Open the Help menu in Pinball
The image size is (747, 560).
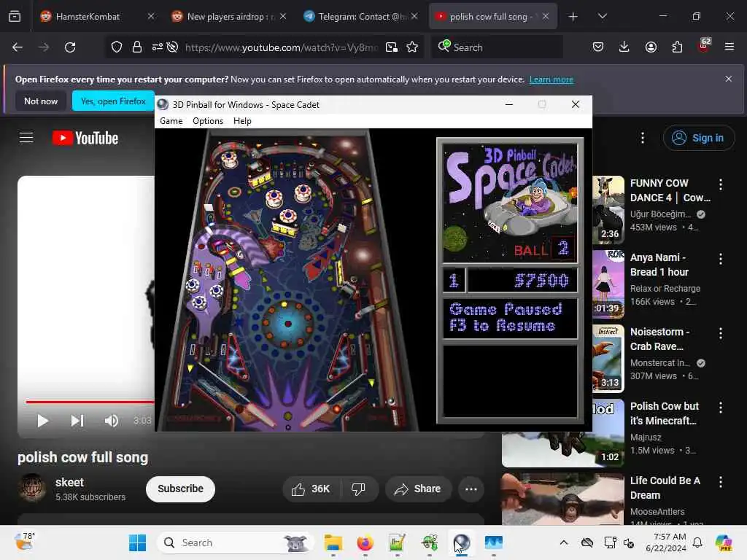point(242,121)
